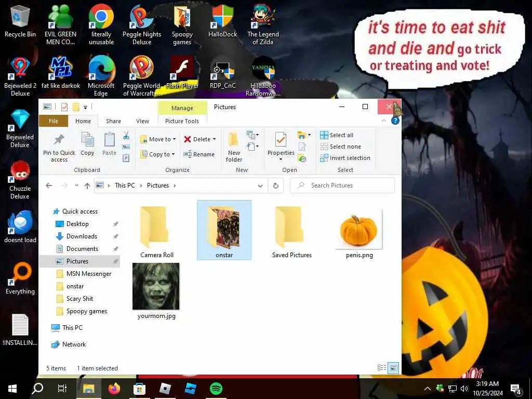Screen dimensions: 532x399
Task: Go up one folder level
Action: click(87, 185)
